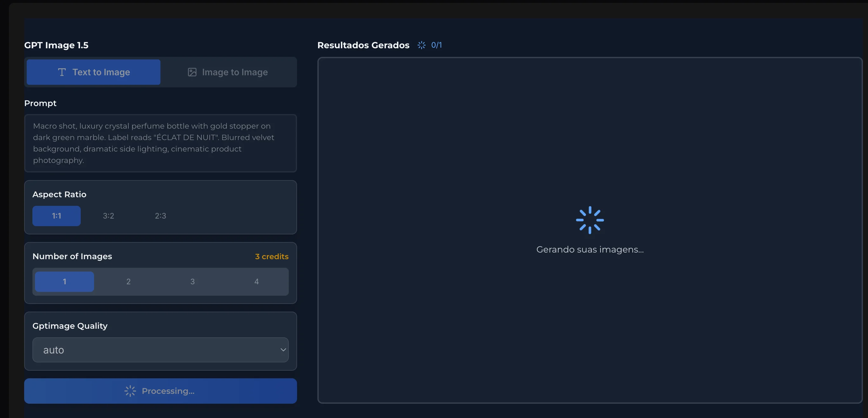
Task: Set number of images to 4
Action: pyautogui.click(x=256, y=282)
